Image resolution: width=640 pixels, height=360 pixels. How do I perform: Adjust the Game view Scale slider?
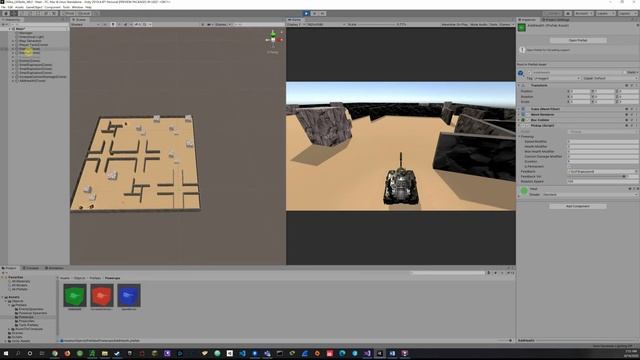coord(376,24)
